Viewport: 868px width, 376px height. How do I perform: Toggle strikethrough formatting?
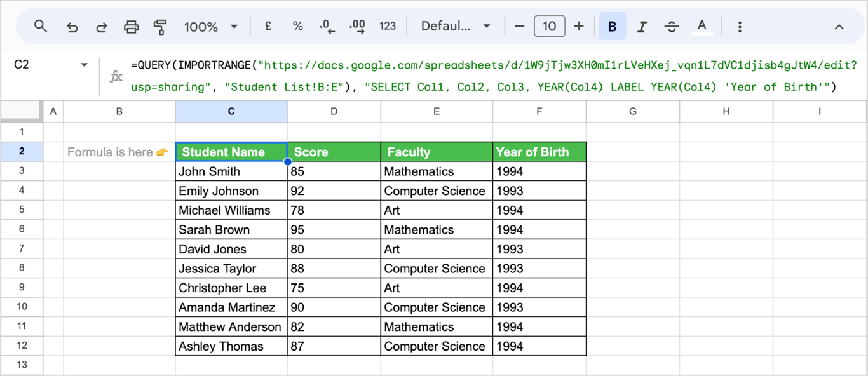point(672,27)
